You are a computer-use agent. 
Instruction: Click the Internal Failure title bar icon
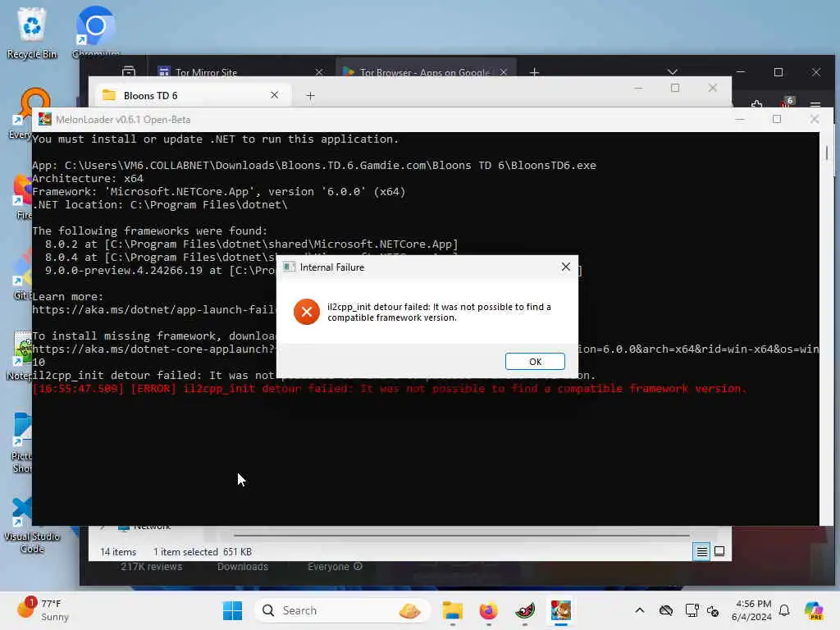pyautogui.click(x=289, y=267)
